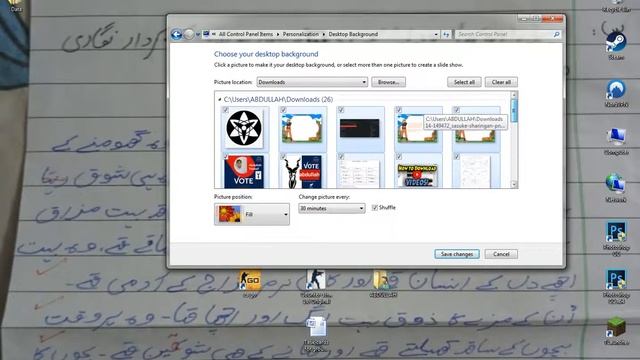Collapse the C:\Users\ABDULLAH\Downloads group
This screenshot has height=360, width=640.
220,99
